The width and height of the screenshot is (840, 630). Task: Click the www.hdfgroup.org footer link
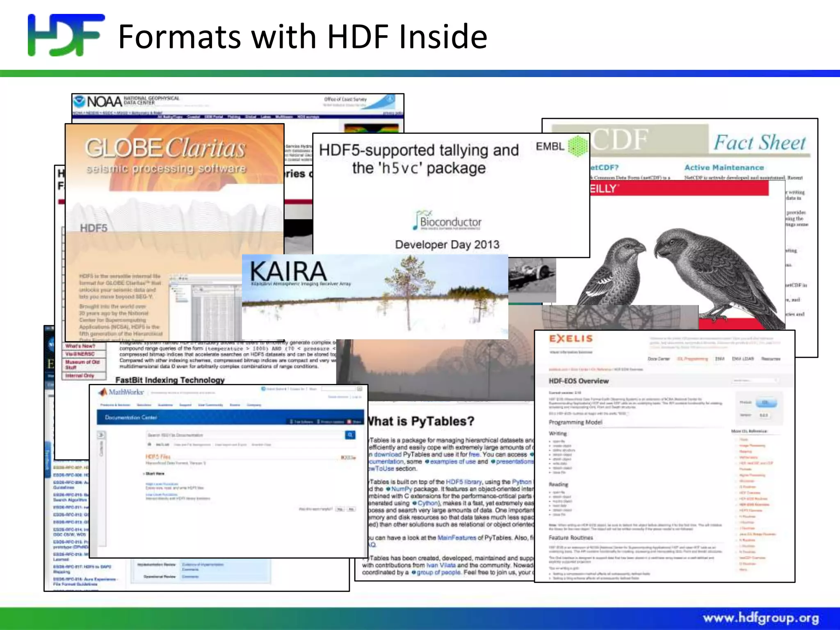coord(761,618)
